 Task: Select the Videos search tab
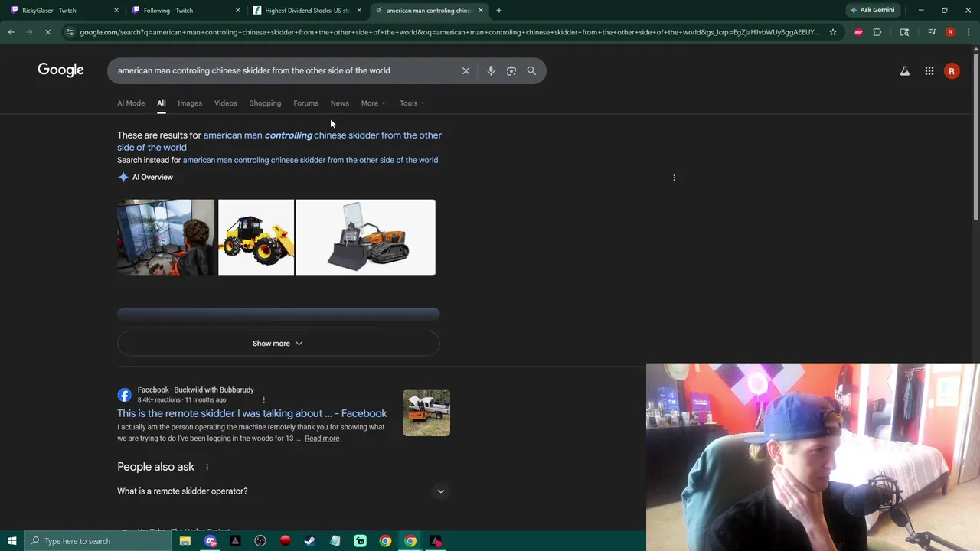[x=226, y=103]
